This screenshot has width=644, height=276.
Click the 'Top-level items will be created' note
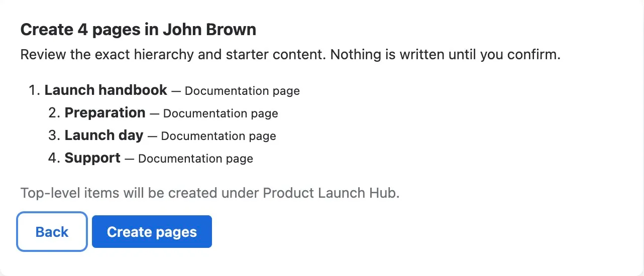point(210,193)
